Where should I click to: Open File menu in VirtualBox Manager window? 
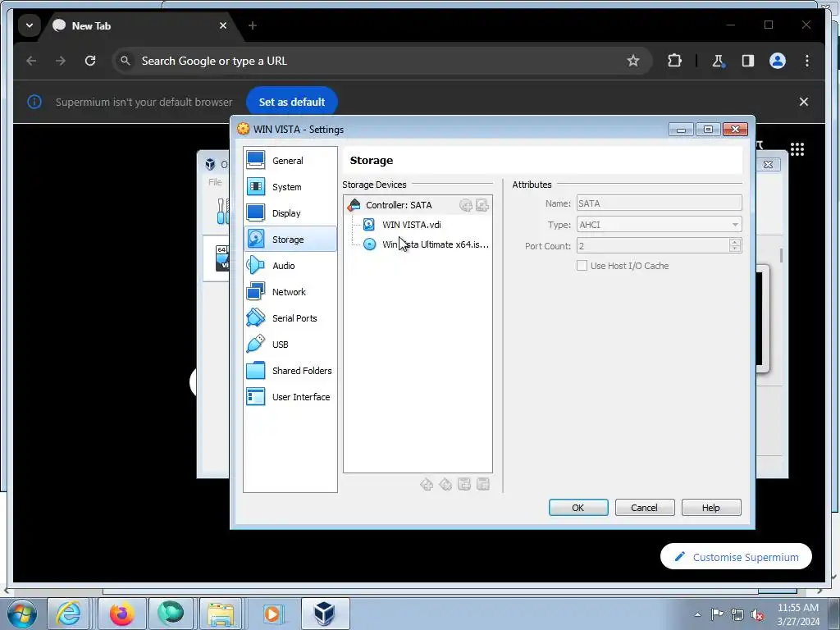click(215, 182)
